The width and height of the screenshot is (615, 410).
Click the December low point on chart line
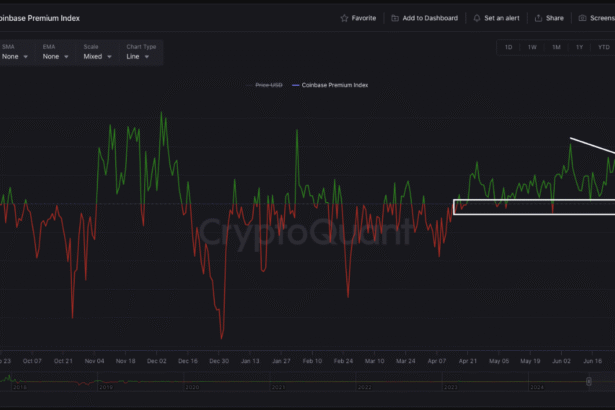pos(222,338)
